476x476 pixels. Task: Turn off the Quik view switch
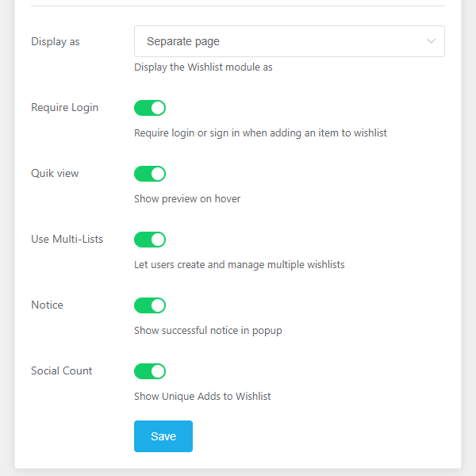tap(150, 174)
